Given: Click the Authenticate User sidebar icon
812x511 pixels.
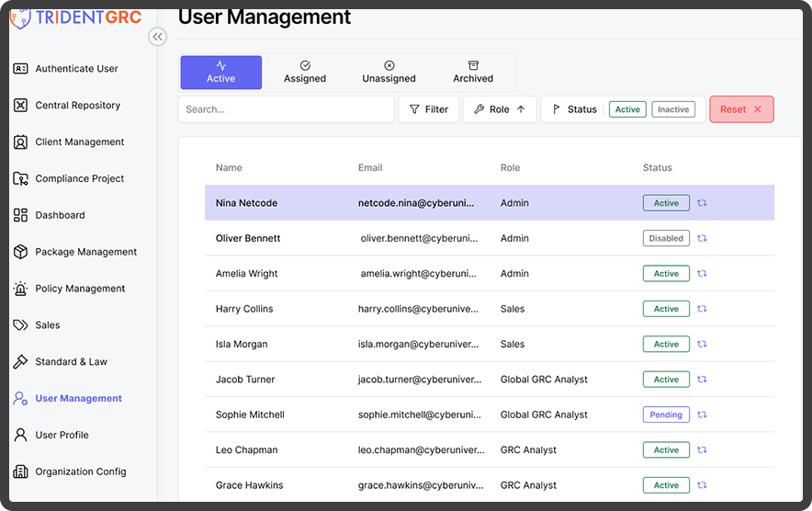Looking at the screenshot, I should (20, 69).
